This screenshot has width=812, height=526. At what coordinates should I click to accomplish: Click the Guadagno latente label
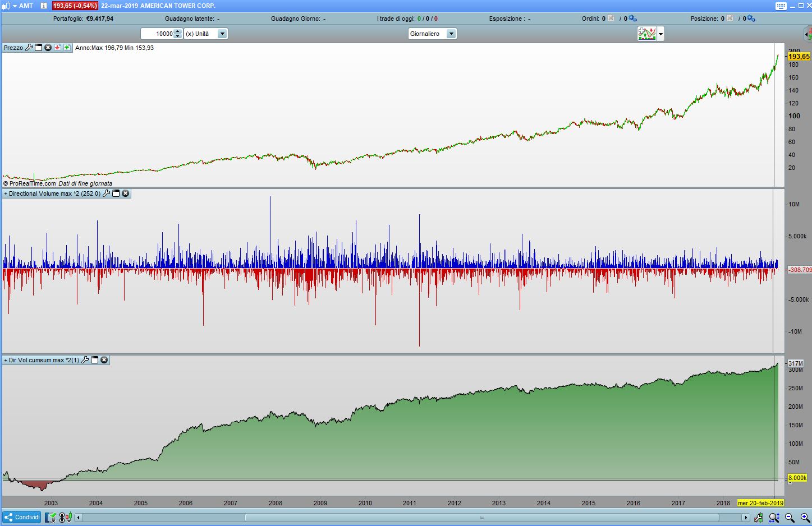189,19
